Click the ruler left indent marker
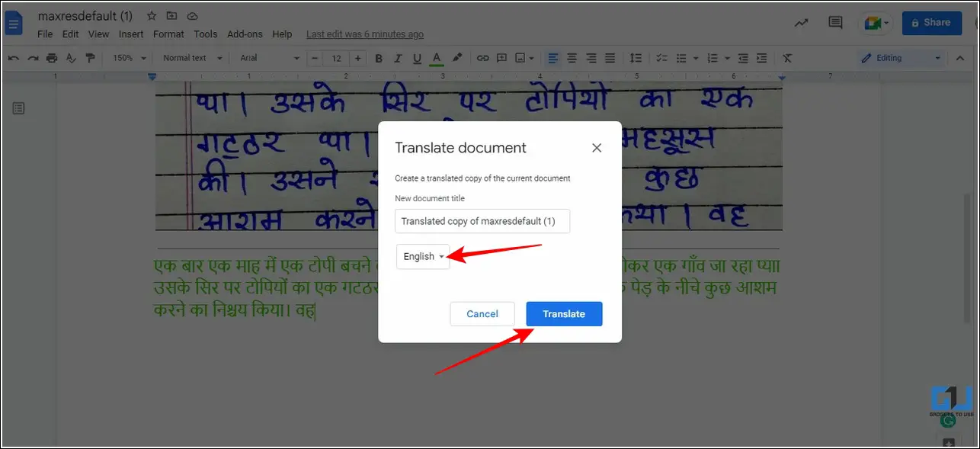 tap(152, 77)
